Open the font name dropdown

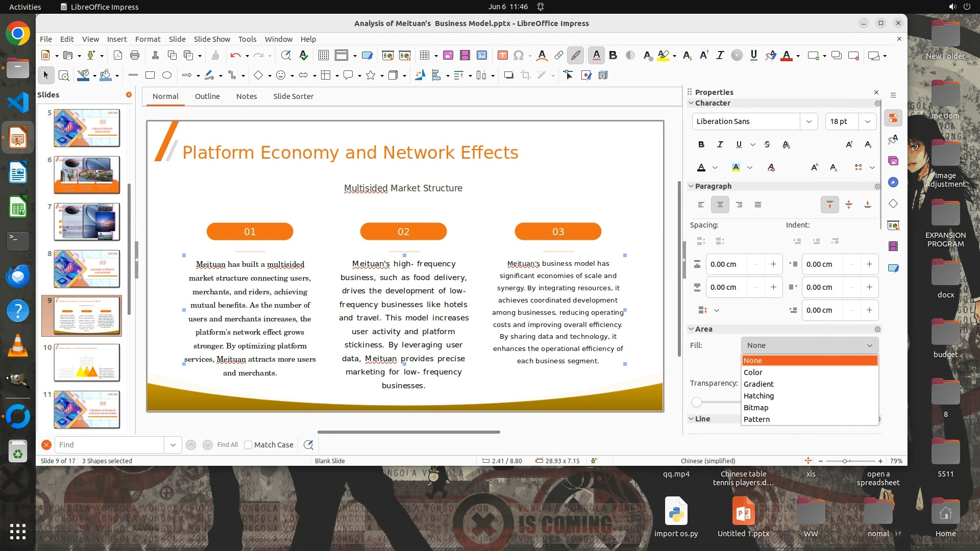[x=808, y=121]
